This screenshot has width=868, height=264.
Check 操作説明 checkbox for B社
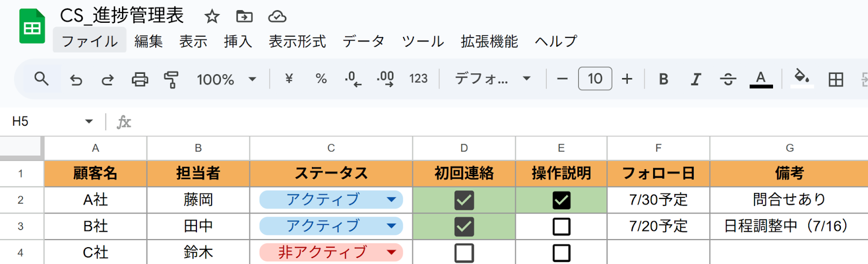pos(561,226)
